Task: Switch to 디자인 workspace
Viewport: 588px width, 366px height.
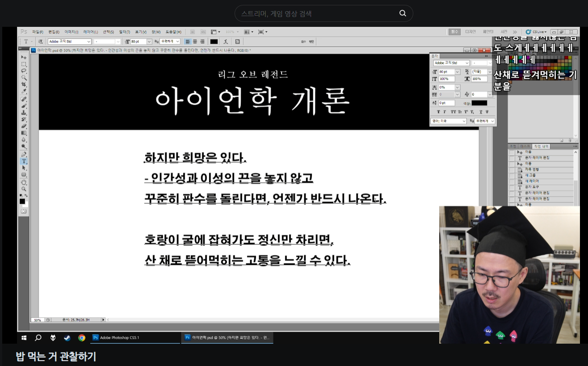Action: point(470,32)
